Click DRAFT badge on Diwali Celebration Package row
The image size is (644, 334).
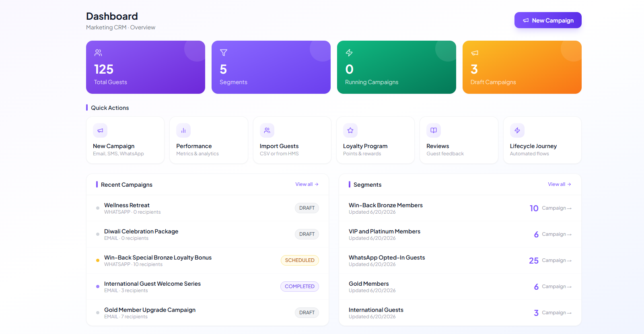307,234
